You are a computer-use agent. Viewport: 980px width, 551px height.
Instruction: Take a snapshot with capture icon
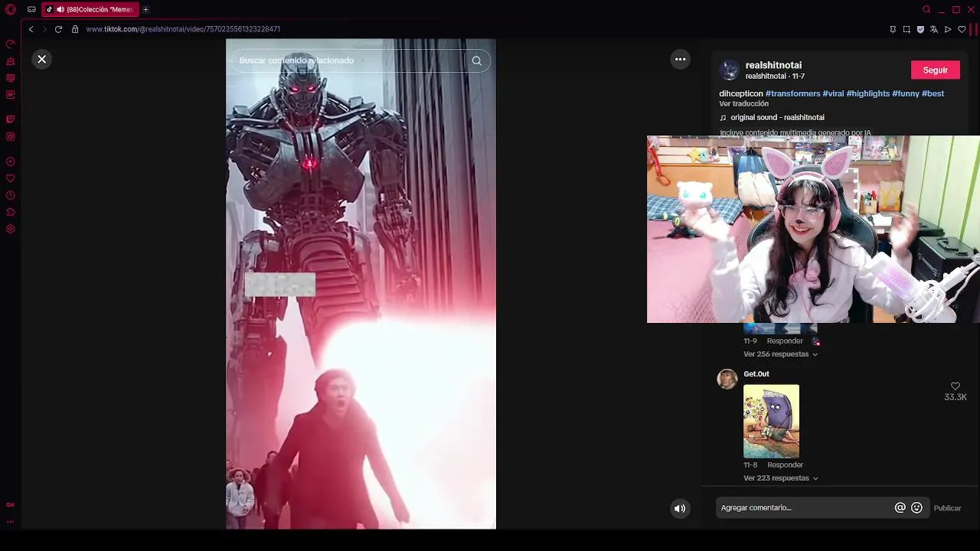click(x=906, y=29)
